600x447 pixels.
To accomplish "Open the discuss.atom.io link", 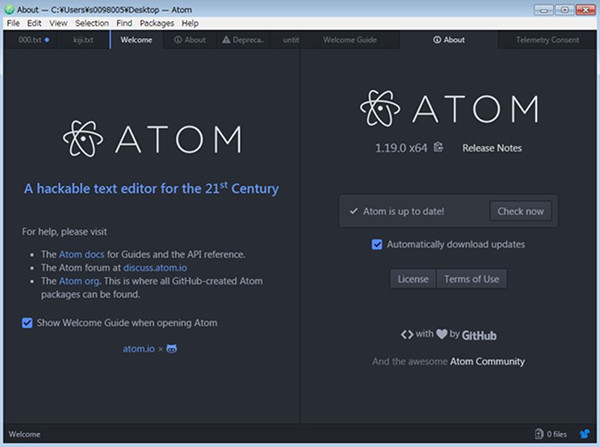I will point(155,268).
